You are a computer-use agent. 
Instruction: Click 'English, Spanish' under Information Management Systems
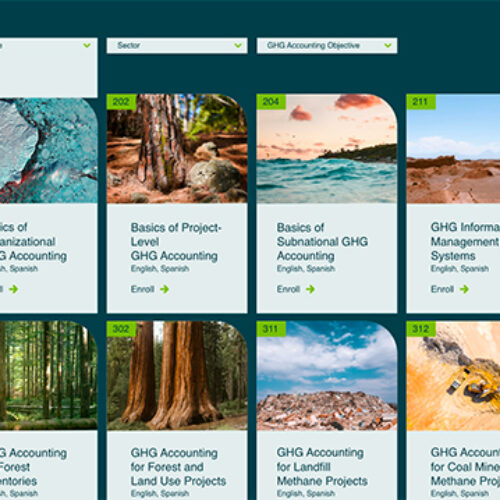click(460, 269)
